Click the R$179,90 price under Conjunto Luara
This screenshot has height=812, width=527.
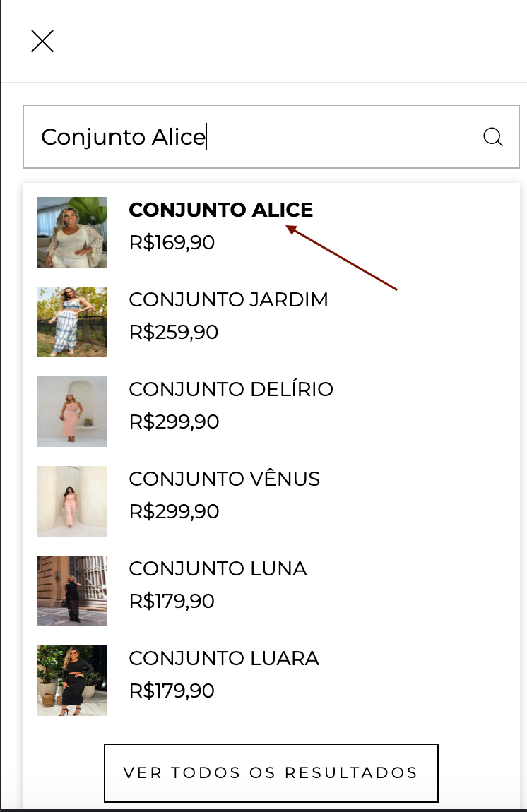pos(172,691)
